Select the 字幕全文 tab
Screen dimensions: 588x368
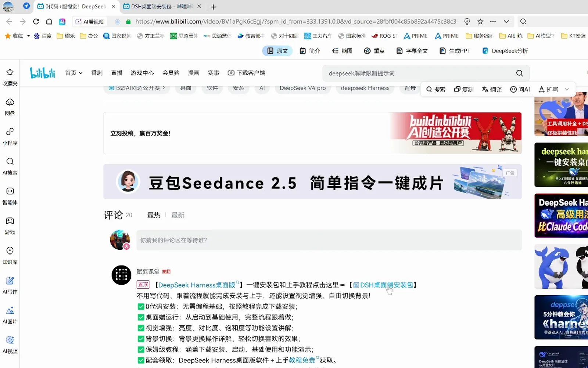click(x=412, y=51)
